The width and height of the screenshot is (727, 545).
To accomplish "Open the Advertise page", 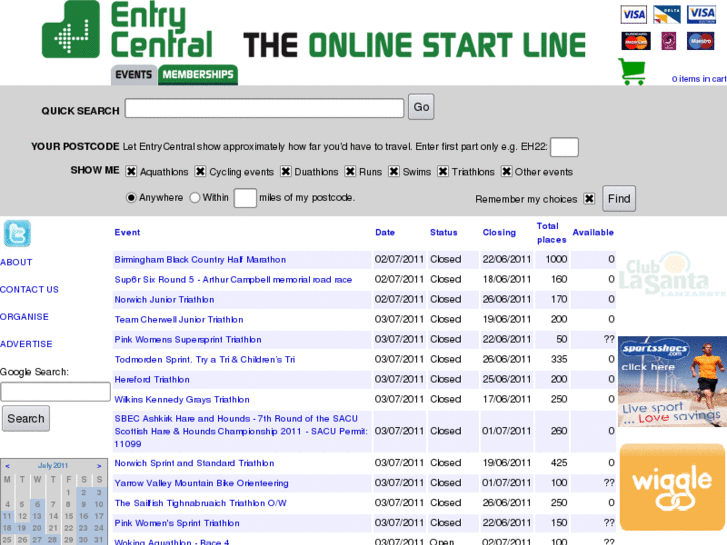I will coord(26,344).
